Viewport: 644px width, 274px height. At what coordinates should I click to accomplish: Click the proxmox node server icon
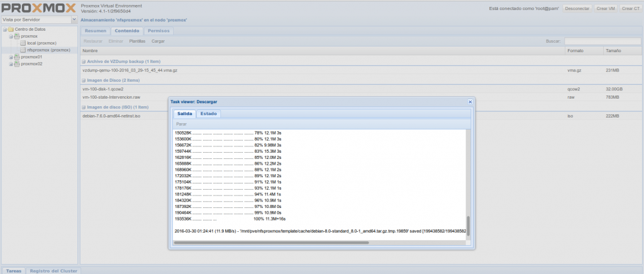pyautogui.click(x=17, y=36)
